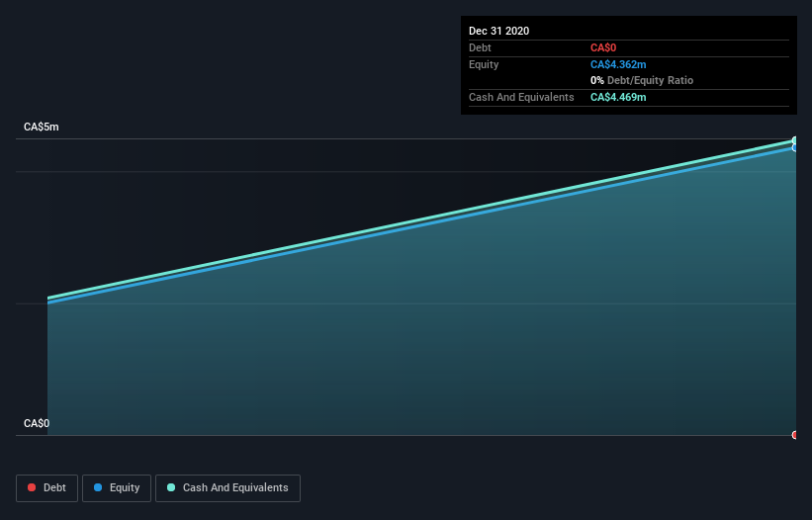Click the red 'CA$0' debt value in tooltip
The height and width of the screenshot is (520, 812).
coord(602,48)
